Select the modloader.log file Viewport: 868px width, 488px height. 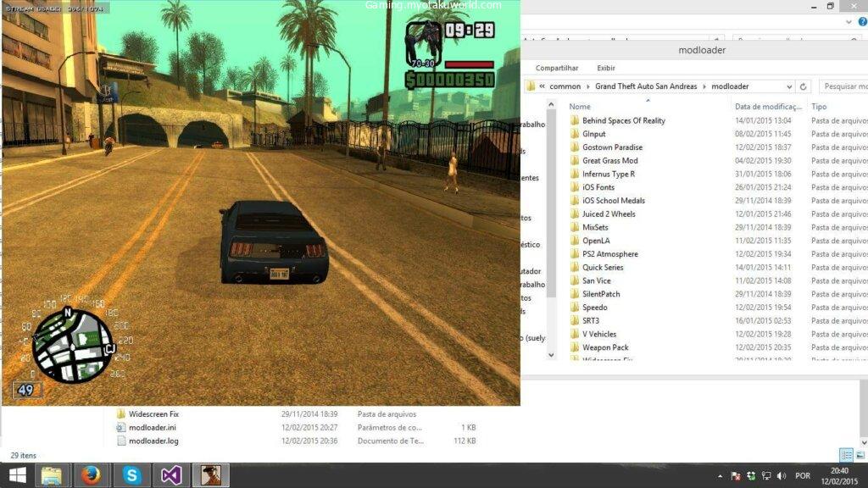153,441
